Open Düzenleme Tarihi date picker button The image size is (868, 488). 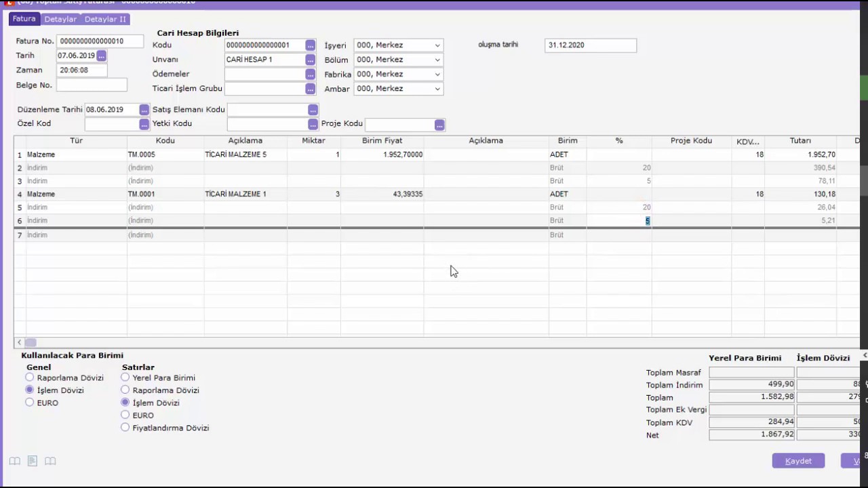tap(144, 110)
